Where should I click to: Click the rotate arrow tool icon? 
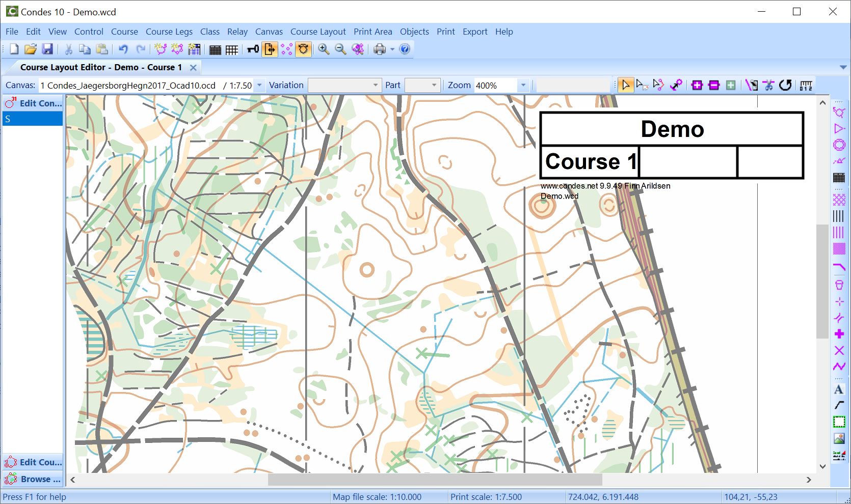[x=785, y=85]
